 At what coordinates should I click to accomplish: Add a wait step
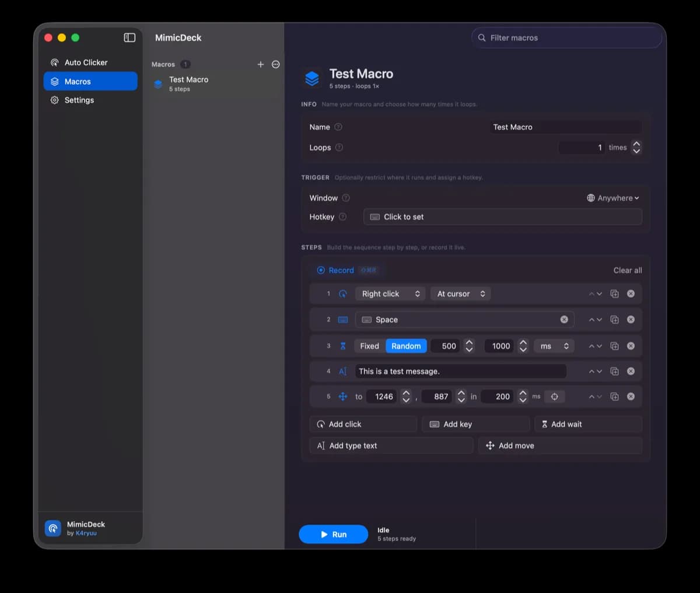588,424
